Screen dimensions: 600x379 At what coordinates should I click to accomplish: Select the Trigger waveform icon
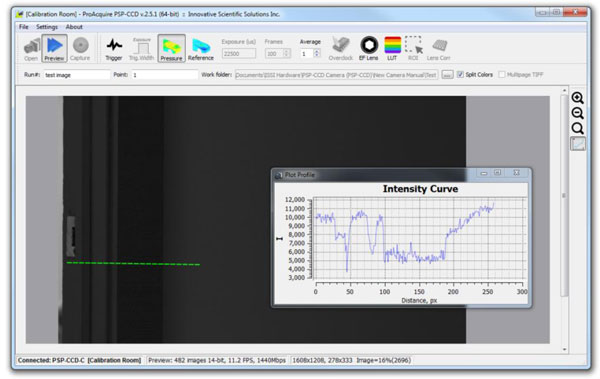click(114, 49)
